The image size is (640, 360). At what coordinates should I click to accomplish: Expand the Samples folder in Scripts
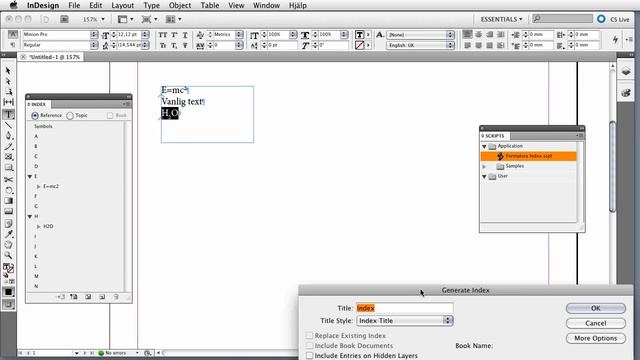click(x=484, y=167)
